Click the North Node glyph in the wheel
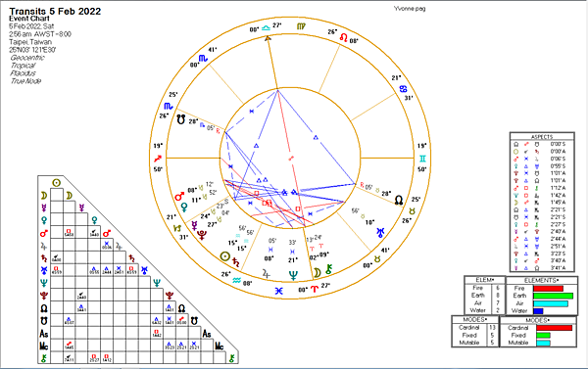This screenshot has height=369, width=588. coord(399,201)
